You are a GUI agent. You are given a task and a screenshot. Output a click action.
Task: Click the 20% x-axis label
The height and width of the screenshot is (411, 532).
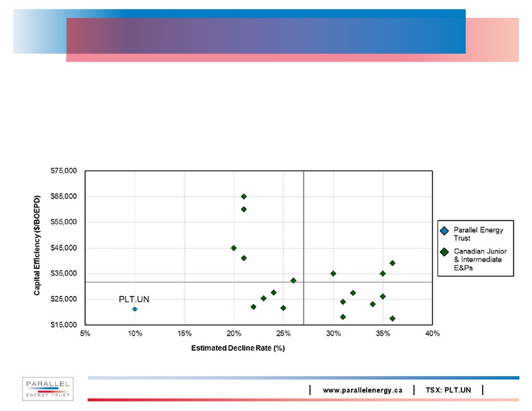[x=234, y=334]
